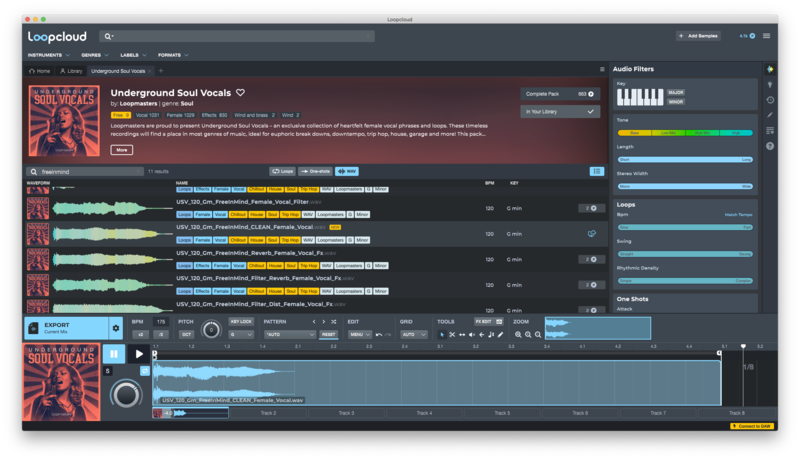This screenshot has height=460, width=800.
Task: Open the help question mark icon
Action: coord(770,146)
